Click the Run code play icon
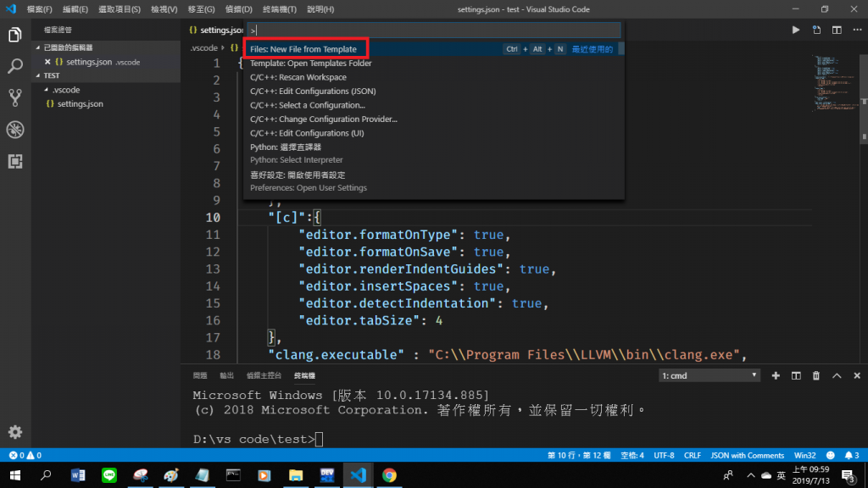Viewport: 868px width, 488px height. click(795, 30)
